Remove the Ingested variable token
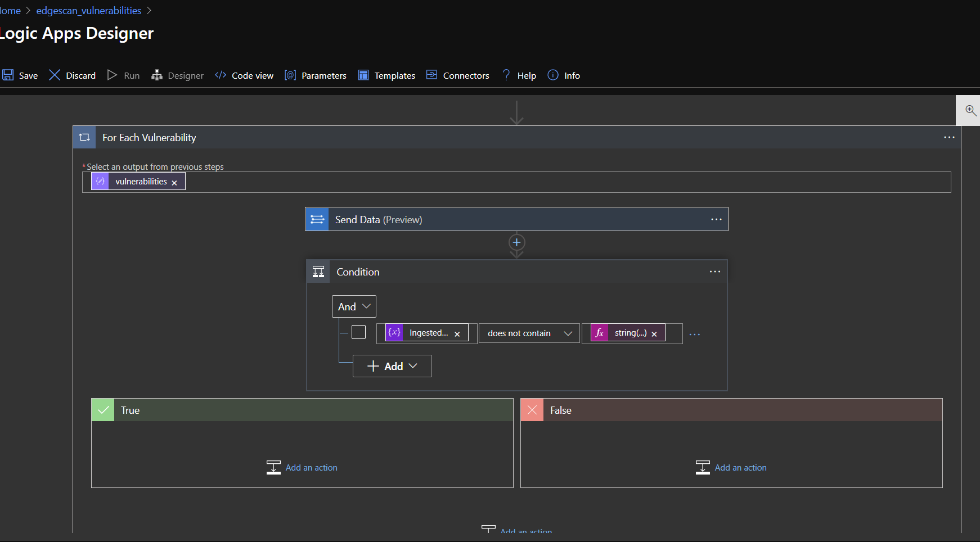The height and width of the screenshot is (542, 980). [x=457, y=334]
